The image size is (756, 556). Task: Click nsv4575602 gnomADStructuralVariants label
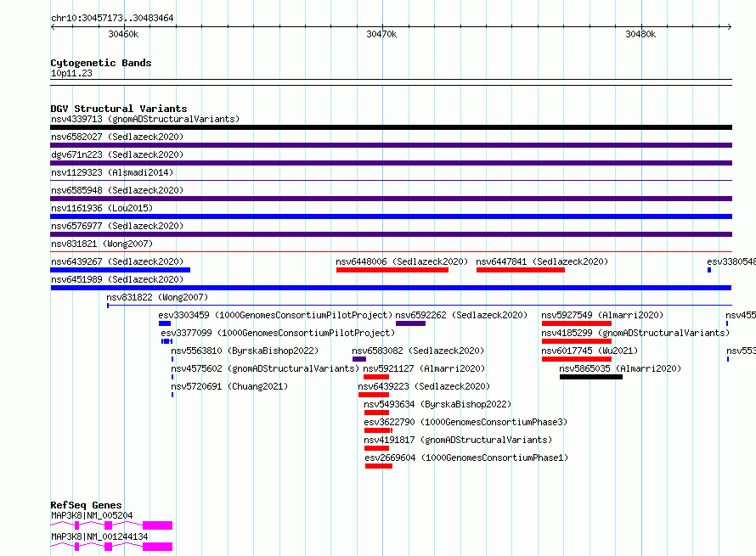(265, 368)
